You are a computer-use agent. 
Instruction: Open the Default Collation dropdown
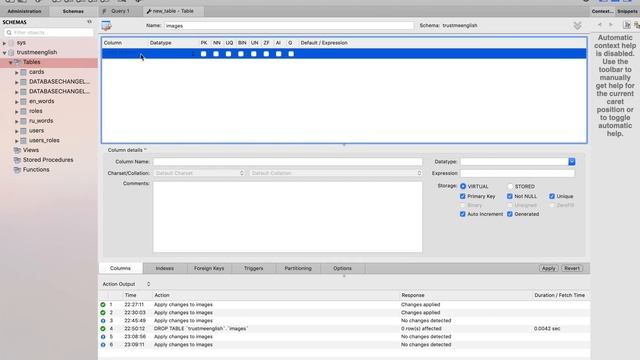pos(336,173)
